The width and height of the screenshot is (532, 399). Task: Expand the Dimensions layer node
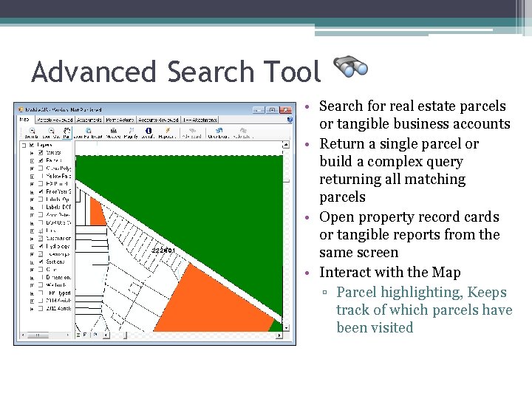point(32,278)
